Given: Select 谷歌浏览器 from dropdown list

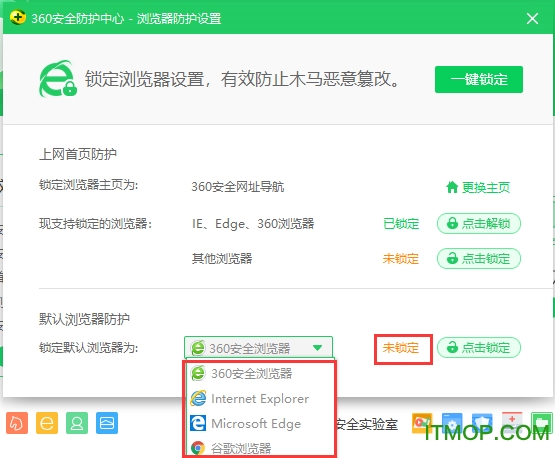Looking at the screenshot, I should click(x=259, y=448).
